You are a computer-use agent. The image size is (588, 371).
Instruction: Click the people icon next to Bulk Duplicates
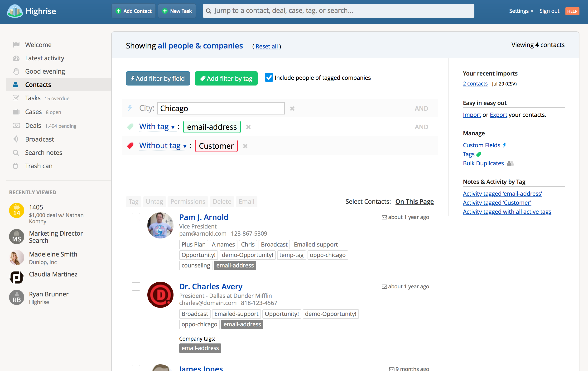tap(510, 163)
